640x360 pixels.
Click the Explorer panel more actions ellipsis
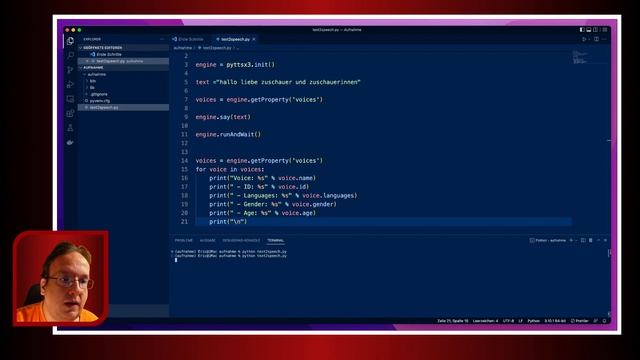[x=162, y=39]
